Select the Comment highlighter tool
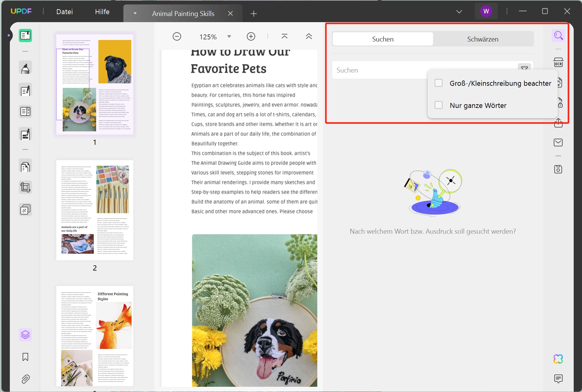This screenshot has height=392, width=582. tap(25, 68)
